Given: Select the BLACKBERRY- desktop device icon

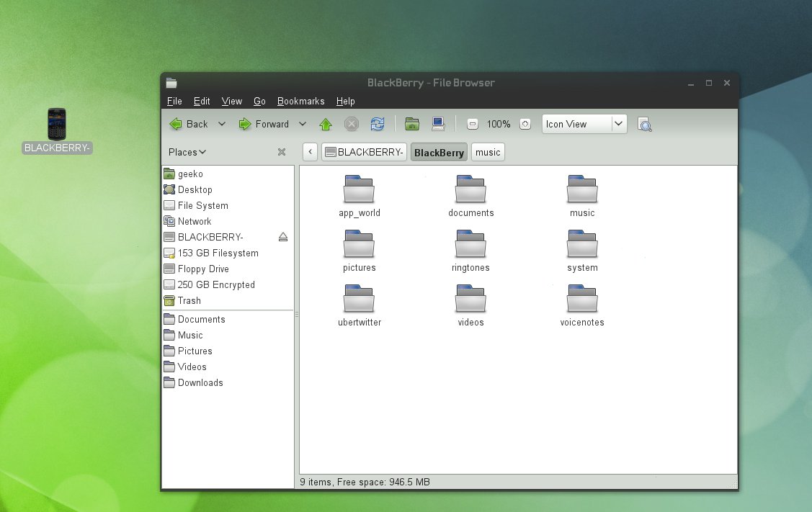Looking at the screenshot, I should point(57,125).
